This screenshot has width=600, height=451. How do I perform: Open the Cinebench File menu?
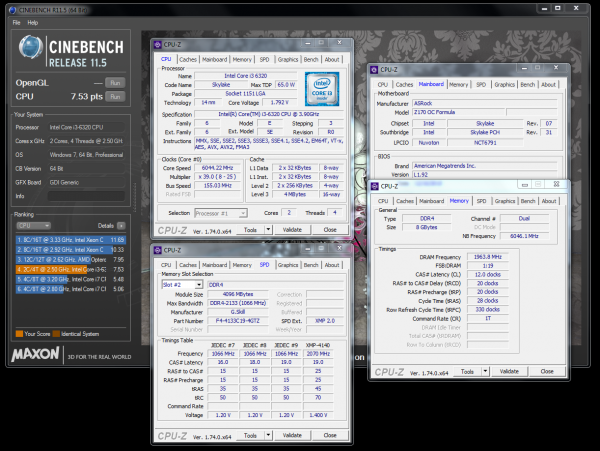[x=16, y=23]
